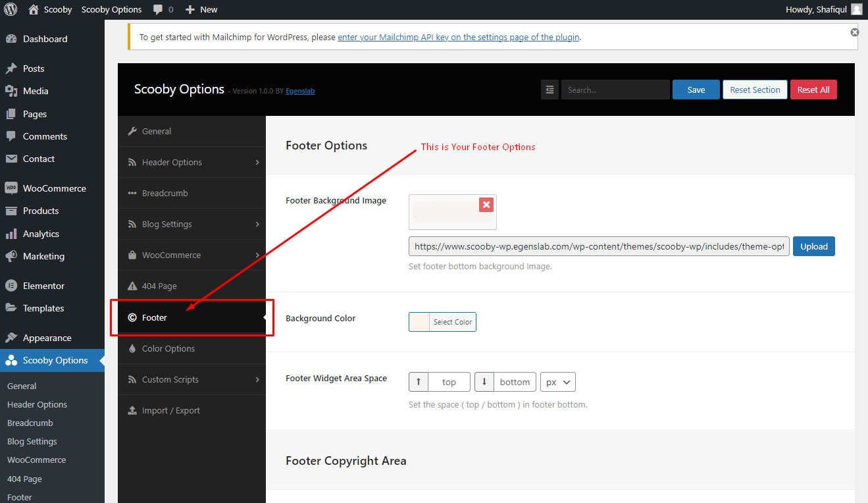868x503 pixels.
Task: Click the WooCommerce icon in admin sidebar
Action: (x=11, y=188)
